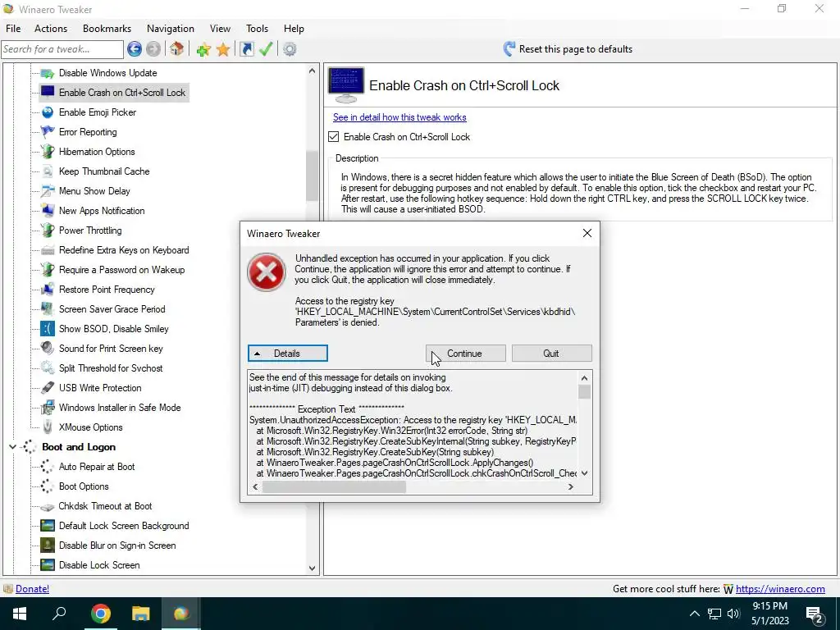Click the Windows Start button
The width and height of the screenshot is (840, 630).
20,614
